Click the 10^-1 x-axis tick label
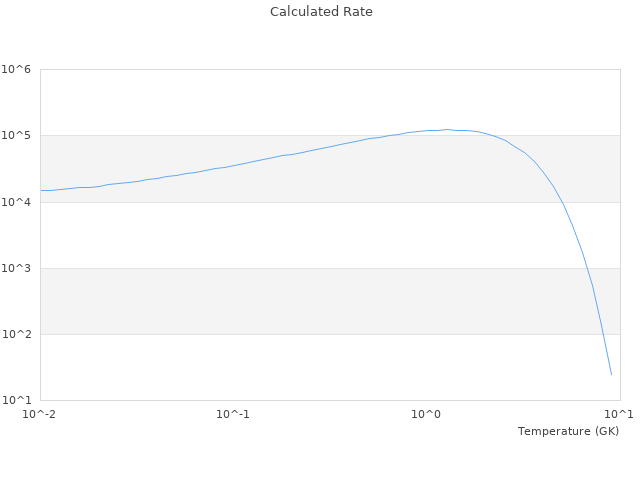The image size is (640, 480). coord(232,414)
